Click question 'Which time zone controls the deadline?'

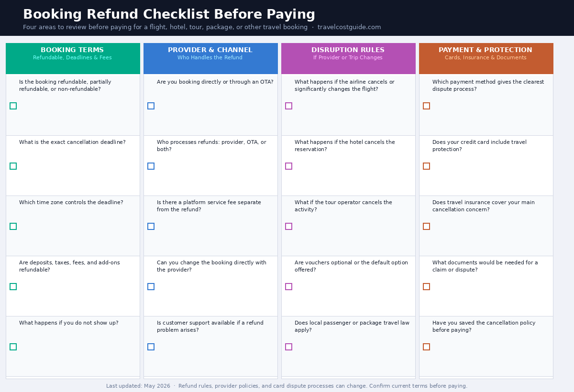[71, 203]
